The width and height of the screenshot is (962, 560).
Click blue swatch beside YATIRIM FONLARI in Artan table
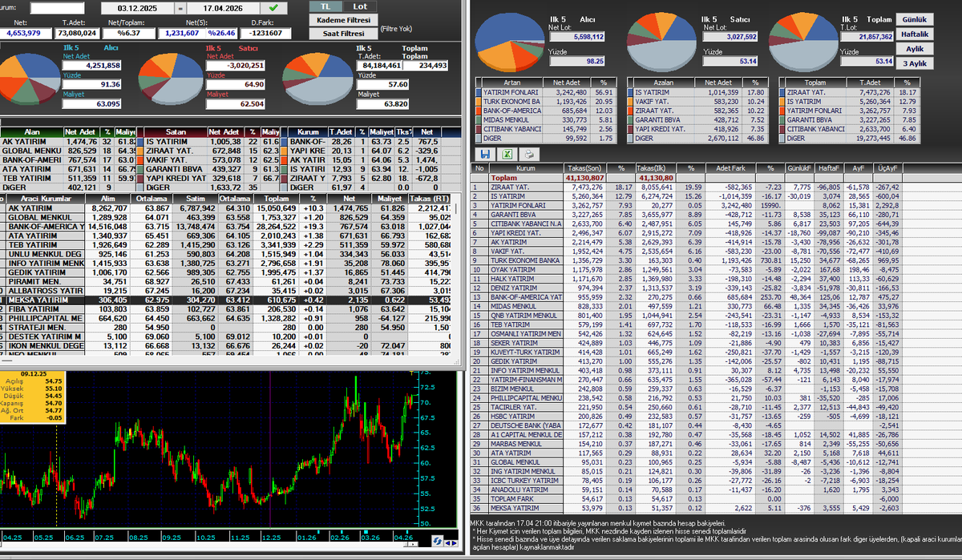click(x=479, y=92)
